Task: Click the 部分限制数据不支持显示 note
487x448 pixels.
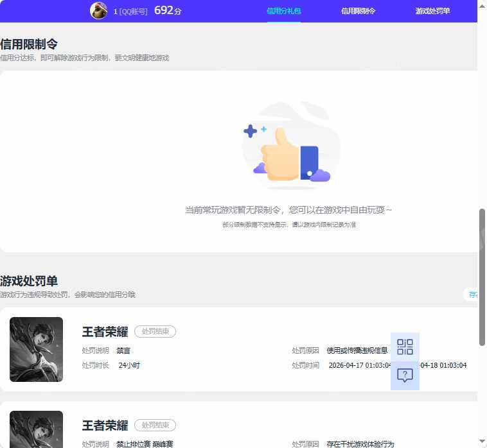Action: coord(289,224)
